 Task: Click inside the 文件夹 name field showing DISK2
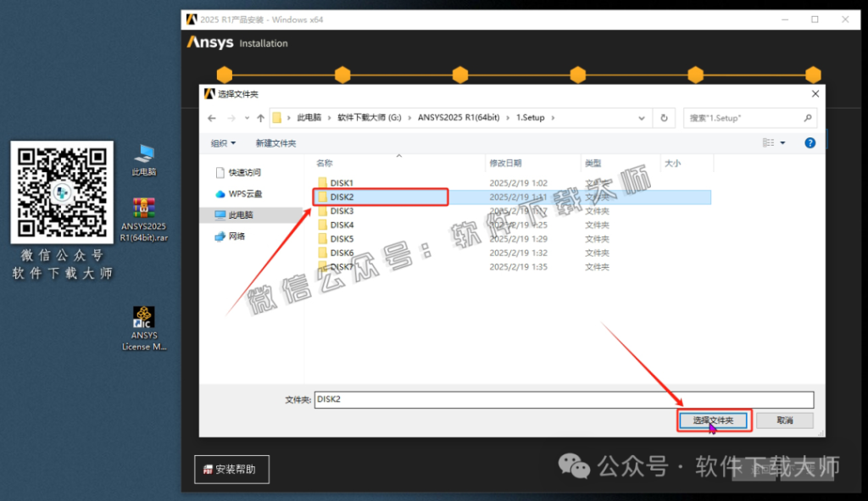click(x=424, y=399)
